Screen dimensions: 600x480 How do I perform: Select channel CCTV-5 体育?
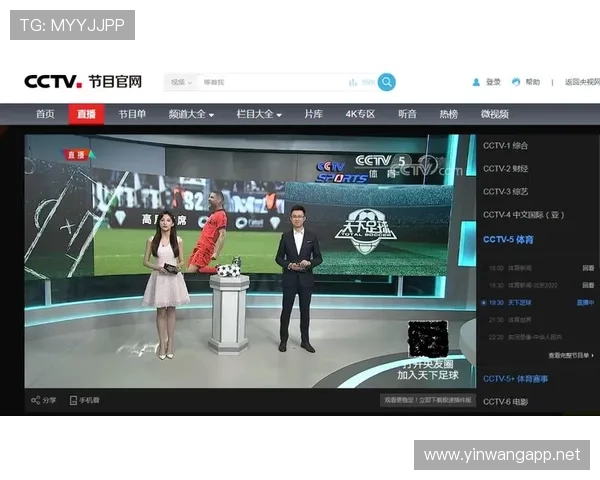tap(508, 240)
